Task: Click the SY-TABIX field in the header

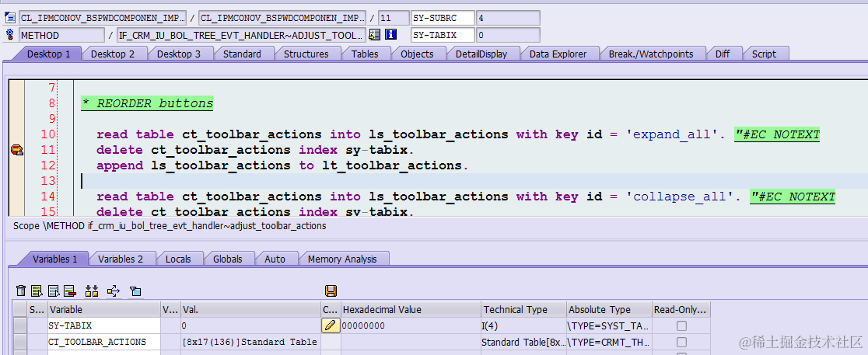Action: [443, 35]
